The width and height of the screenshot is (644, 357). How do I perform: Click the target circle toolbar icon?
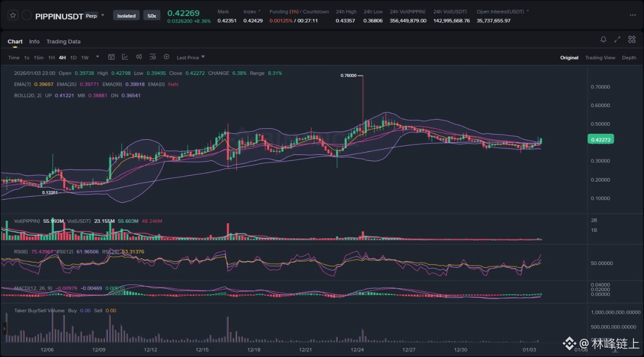click(167, 57)
